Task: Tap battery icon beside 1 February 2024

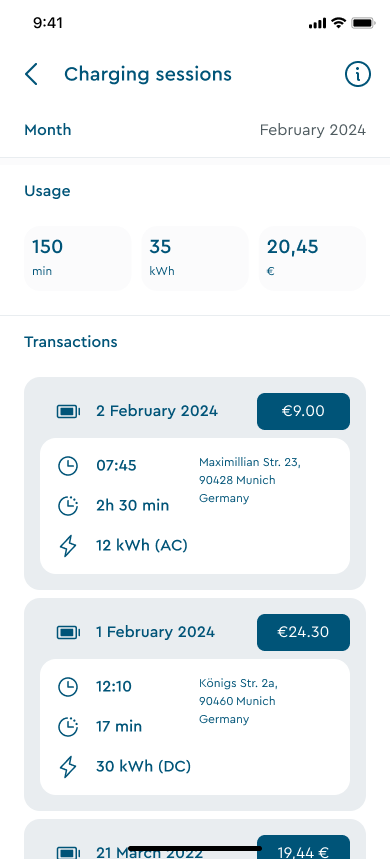Action: coord(68,632)
